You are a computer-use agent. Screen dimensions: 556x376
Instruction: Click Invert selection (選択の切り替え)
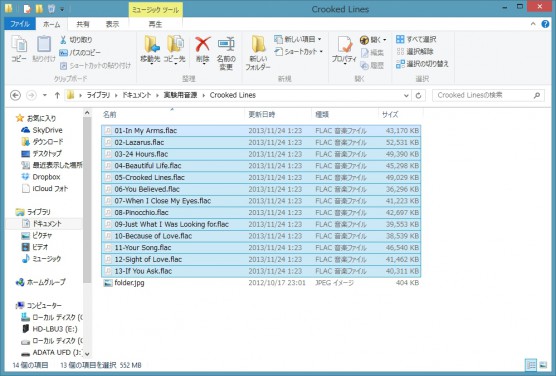pos(422,64)
